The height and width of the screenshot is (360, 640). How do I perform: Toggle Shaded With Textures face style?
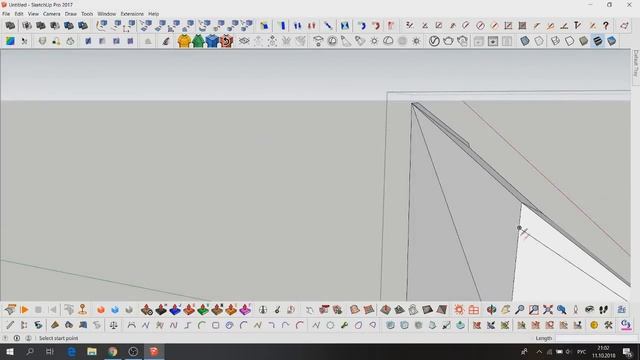click(x=598, y=41)
